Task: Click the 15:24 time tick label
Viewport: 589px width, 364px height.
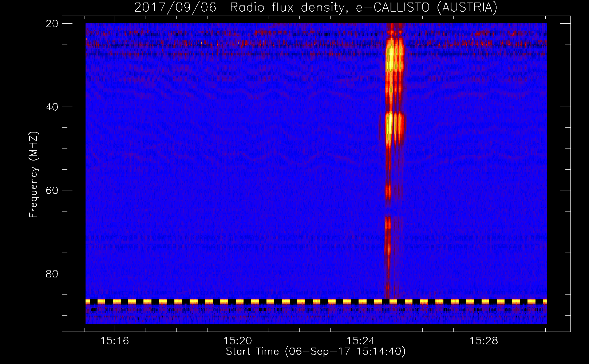Action: [x=361, y=341]
